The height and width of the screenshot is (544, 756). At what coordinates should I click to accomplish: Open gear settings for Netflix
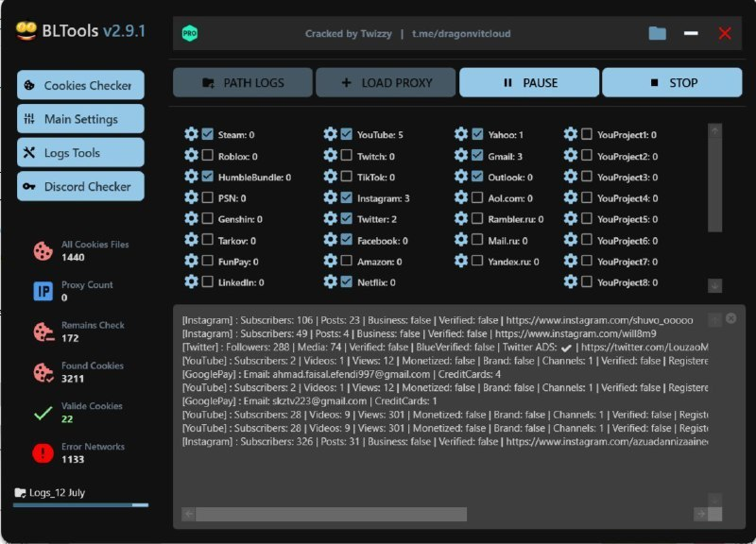(x=330, y=281)
